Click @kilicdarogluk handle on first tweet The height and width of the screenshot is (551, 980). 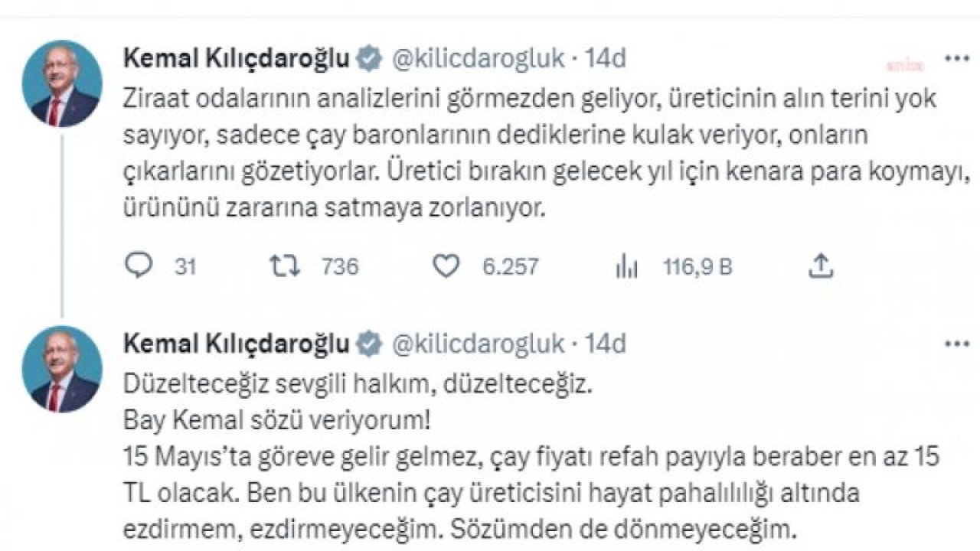pyautogui.click(x=478, y=58)
